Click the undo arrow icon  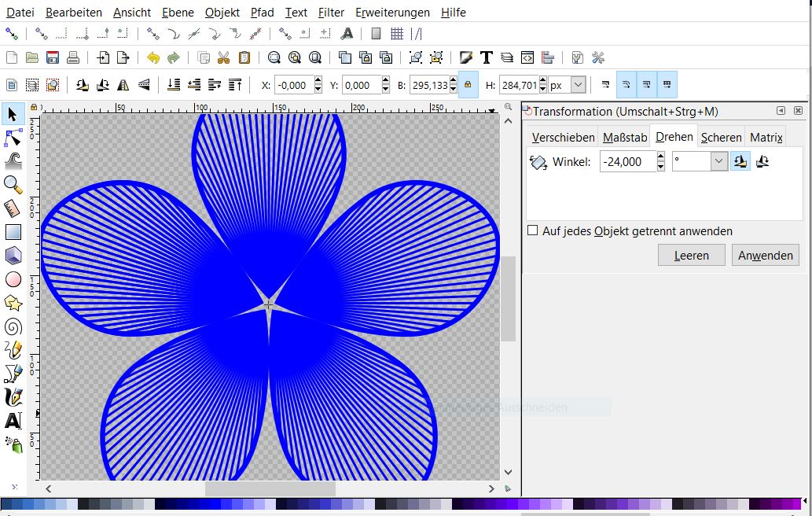pyautogui.click(x=153, y=57)
